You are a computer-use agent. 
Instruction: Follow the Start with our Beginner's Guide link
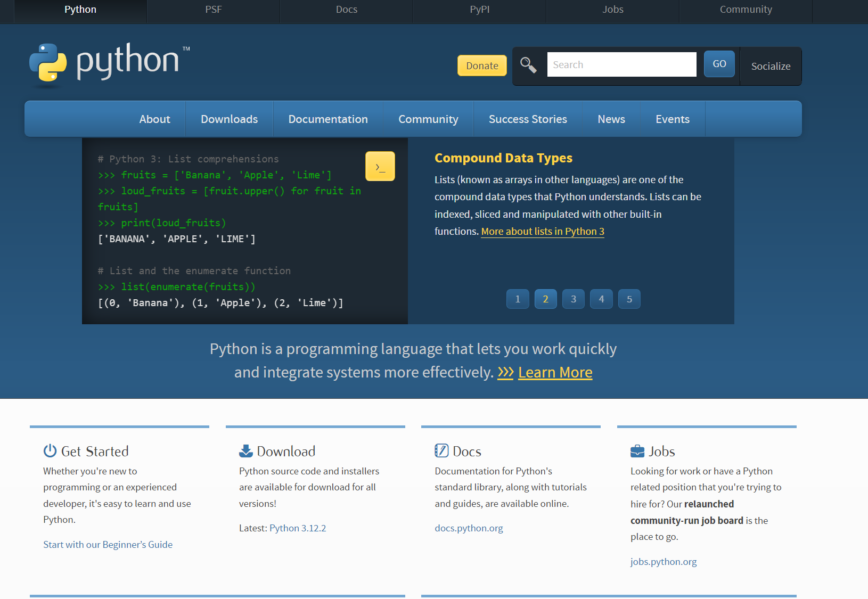click(108, 544)
